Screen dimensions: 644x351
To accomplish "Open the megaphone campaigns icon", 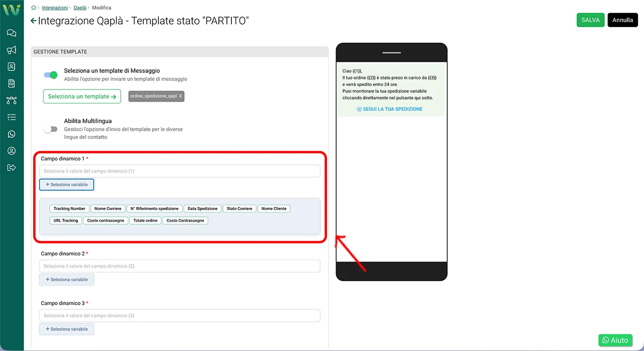I will [12, 50].
